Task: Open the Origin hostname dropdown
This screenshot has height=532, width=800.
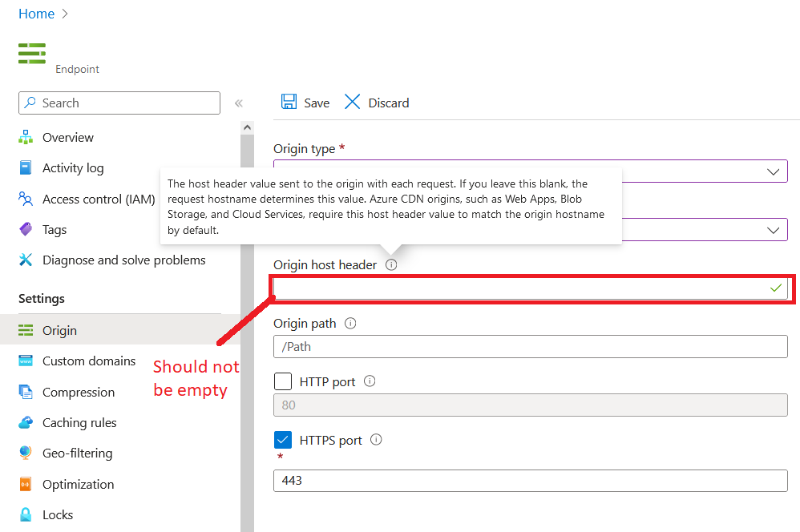Action: click(x=772, y=230)
